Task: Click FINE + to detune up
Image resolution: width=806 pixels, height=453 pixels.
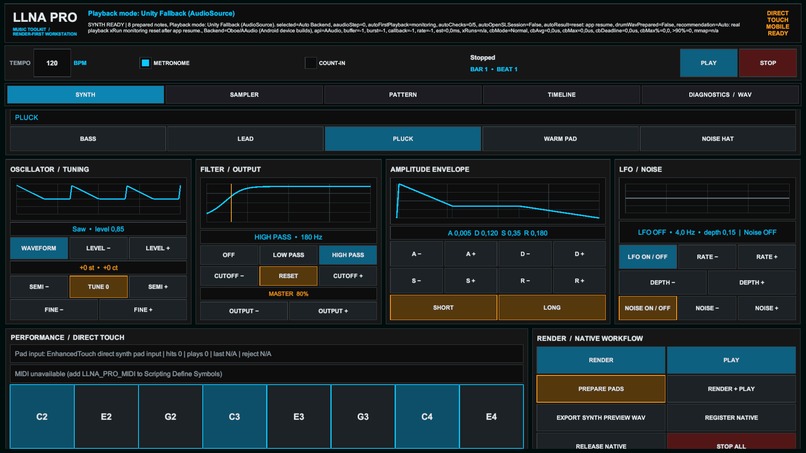Action: pos(143,310)
